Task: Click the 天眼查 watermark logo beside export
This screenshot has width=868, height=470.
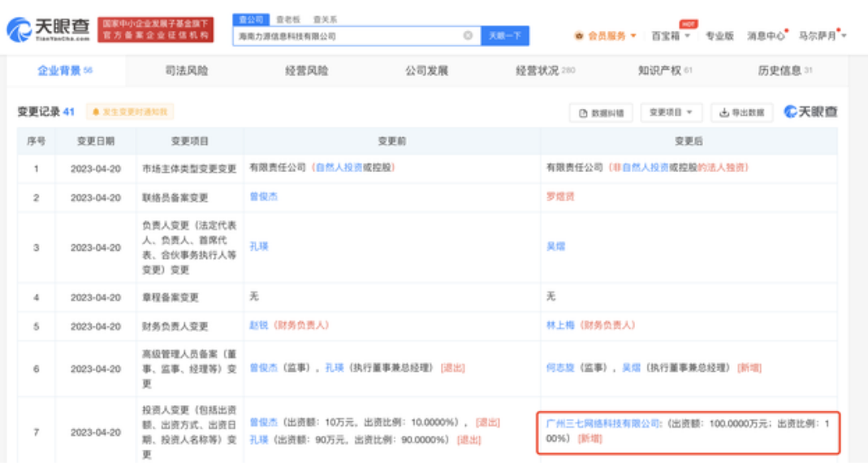Action: 810,112
